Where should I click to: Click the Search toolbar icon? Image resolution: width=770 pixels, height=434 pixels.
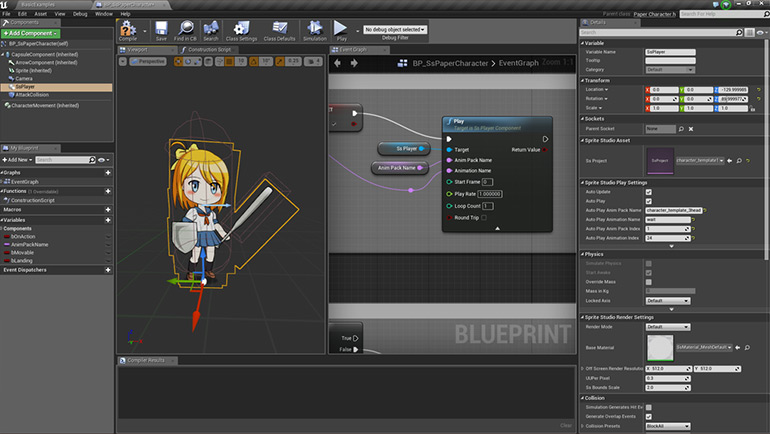[211, 30]
